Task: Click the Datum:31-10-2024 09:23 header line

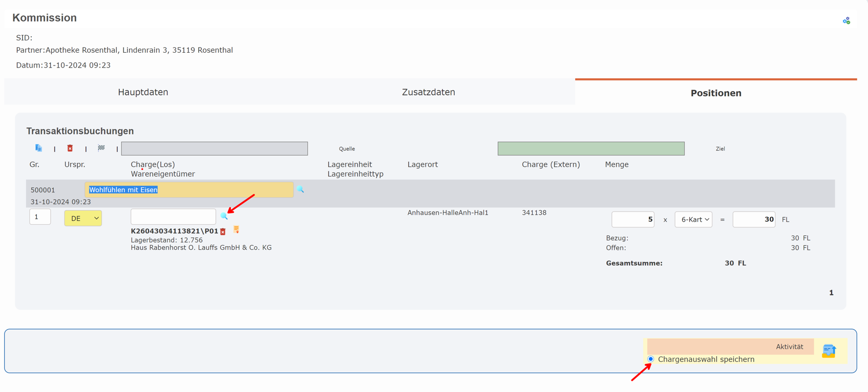Action: click(x=63, y=65)
